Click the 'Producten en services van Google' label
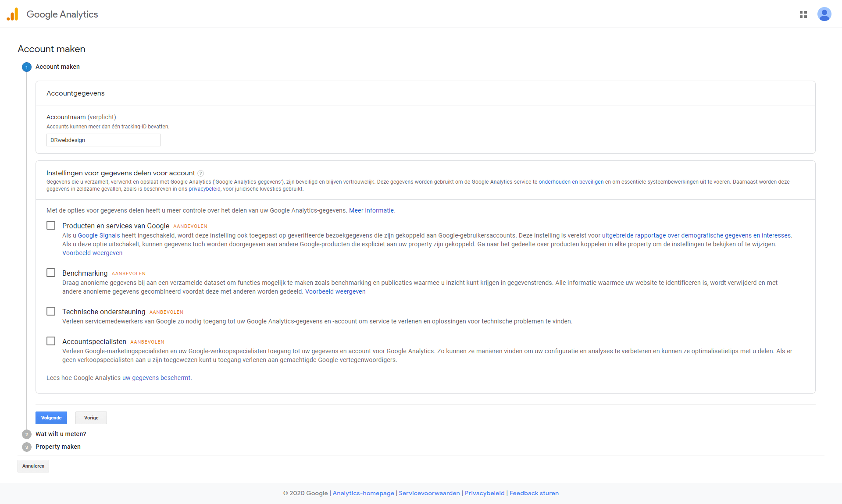The height and width of the screenshot is (504, 842). [x=116, y=226]
